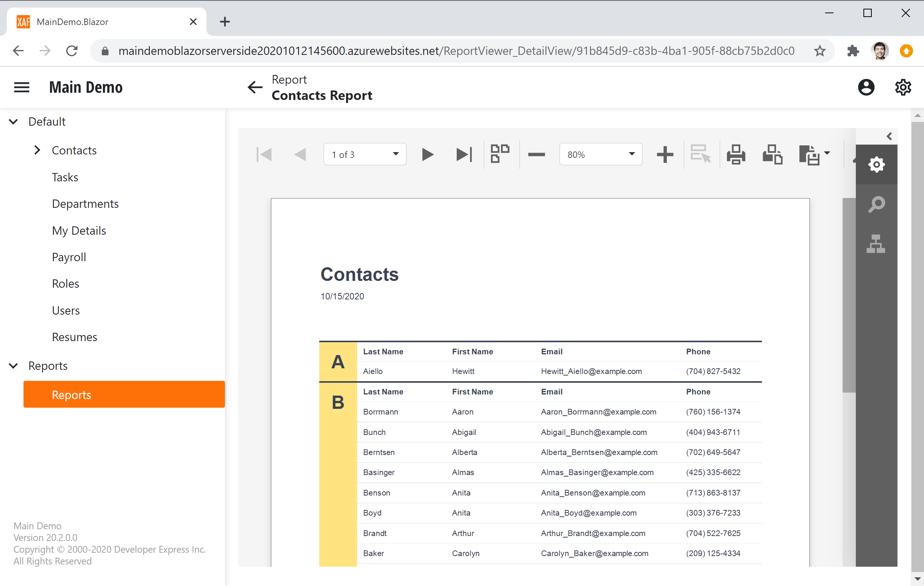Enable highlight editing fields
This screenshot has height=586, width=924.
pyautogui.click(x=700, y=154)
